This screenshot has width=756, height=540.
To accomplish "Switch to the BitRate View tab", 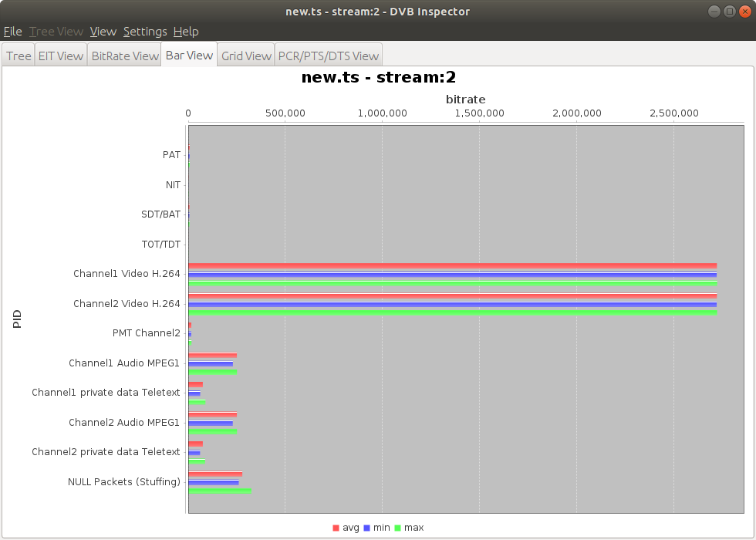I will click(x=125, y=56).
